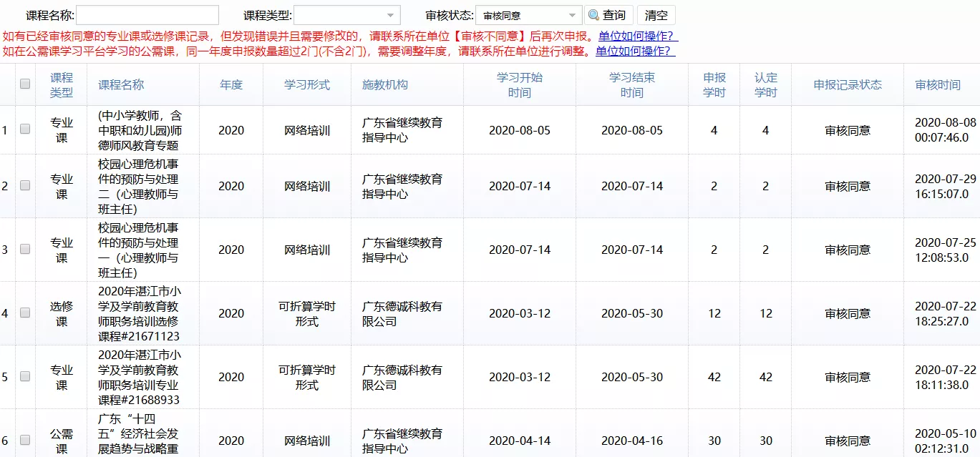Click the 申报学时 column header
This screenshot has height=457, width=980.
point(714,84)
